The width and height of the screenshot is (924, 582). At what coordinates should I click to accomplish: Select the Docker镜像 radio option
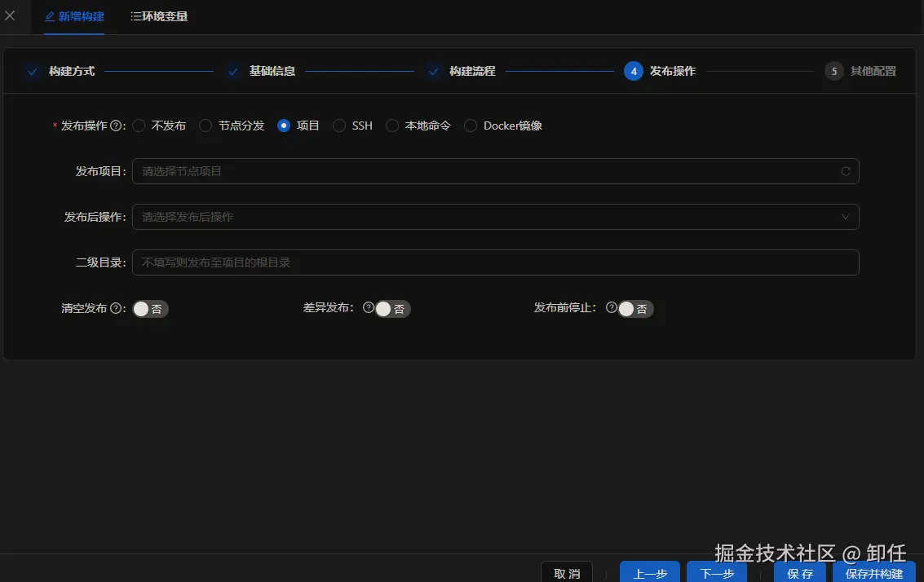click(503, 126)
